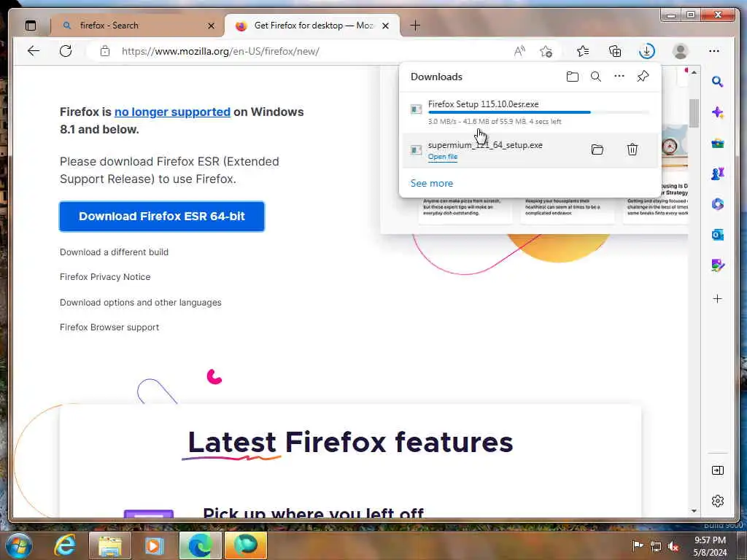747x560 pixels.
Task: Click scrollbar down arrow
Action: click(694, 511)
